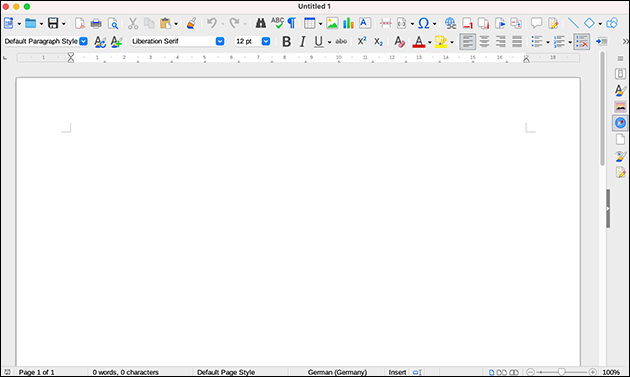Click the Cut scissors icon
The height and width of the screenshot is (377, 630).
point(133,23)
